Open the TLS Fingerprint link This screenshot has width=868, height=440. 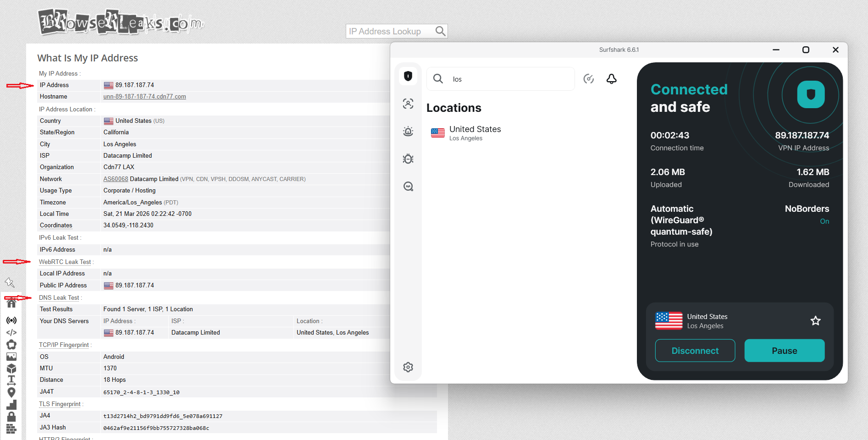pos(60,404)
